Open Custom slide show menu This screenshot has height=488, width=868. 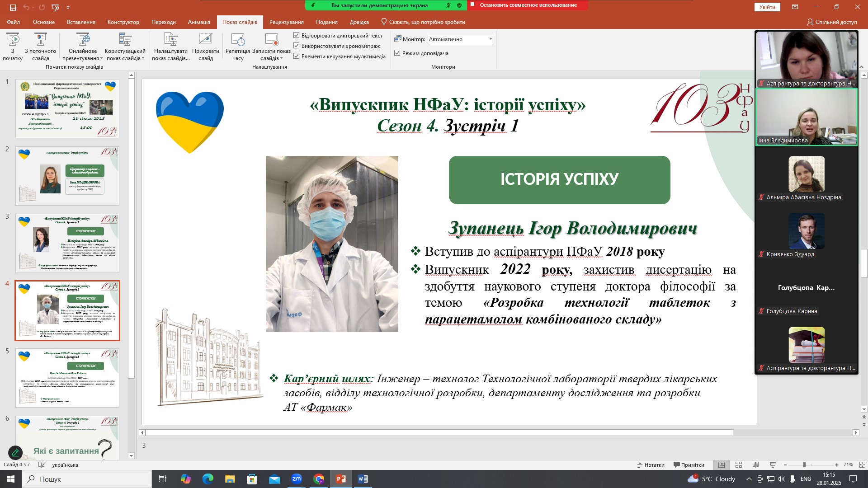point(125,47)
